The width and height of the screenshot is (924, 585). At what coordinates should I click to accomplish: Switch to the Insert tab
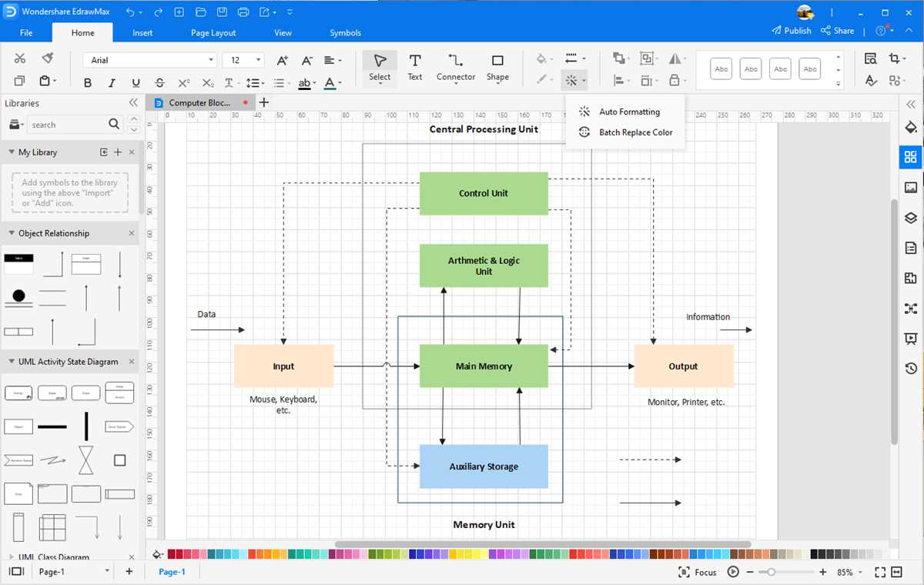[142, 32]
